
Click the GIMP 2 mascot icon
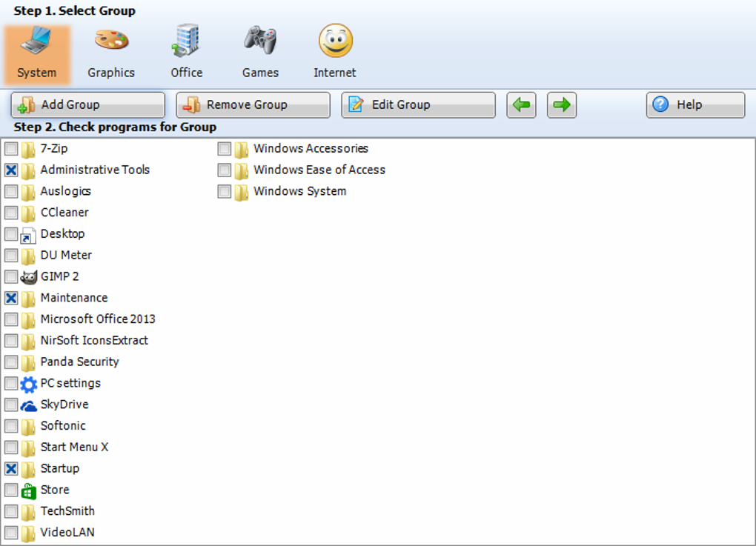point(28,276)
